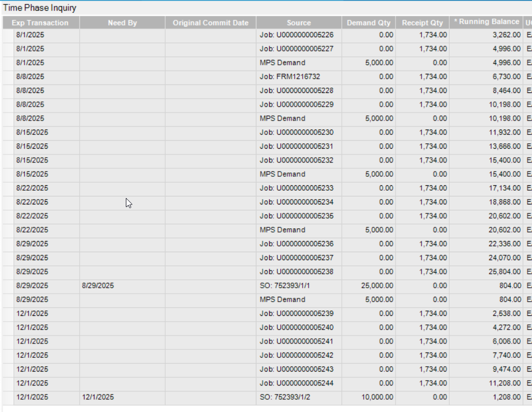Select row selector for Job: U0000000005226
Viewport: 532px width, 412px height.
[x=8, y=35]
